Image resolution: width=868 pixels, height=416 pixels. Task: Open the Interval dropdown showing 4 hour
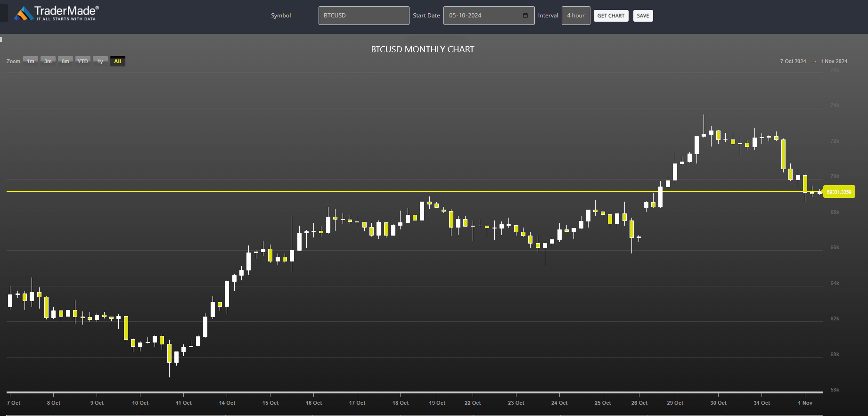click(x=576, y=16)
